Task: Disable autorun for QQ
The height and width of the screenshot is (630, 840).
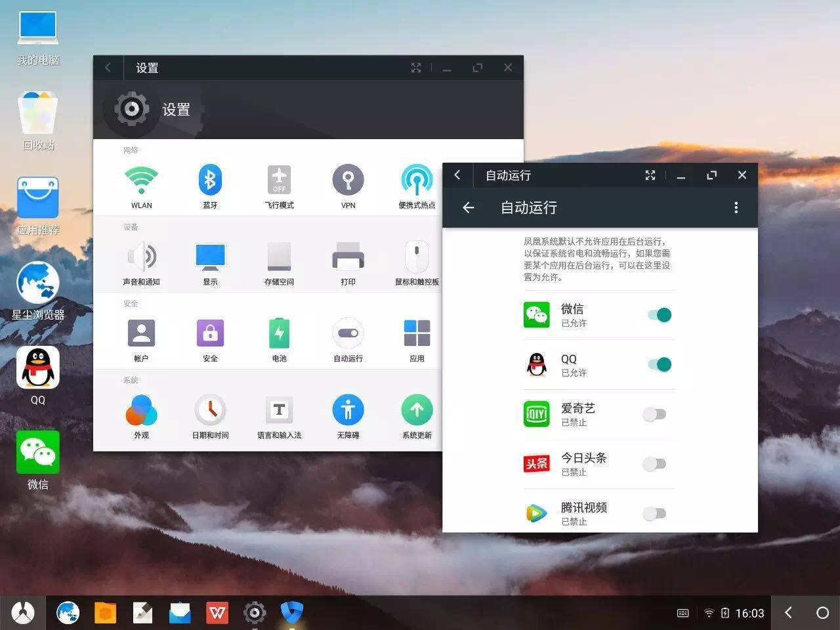Action: point(660,364)
